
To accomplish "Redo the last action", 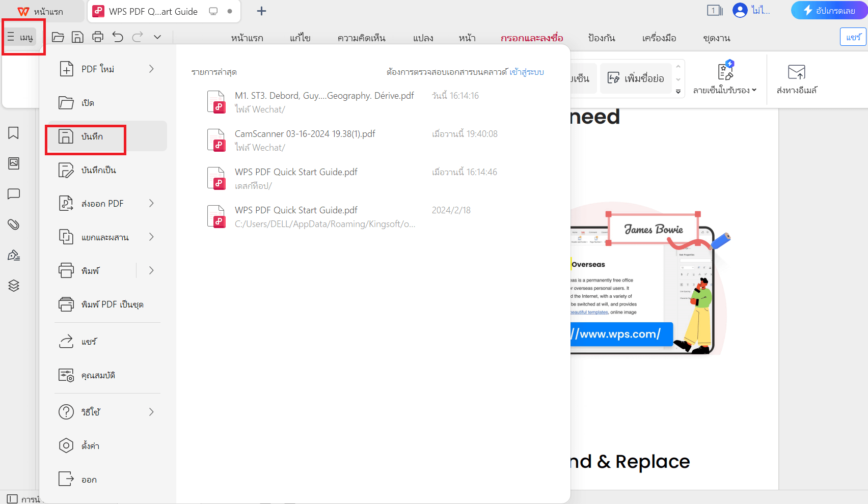I will [x=138, y=37].
